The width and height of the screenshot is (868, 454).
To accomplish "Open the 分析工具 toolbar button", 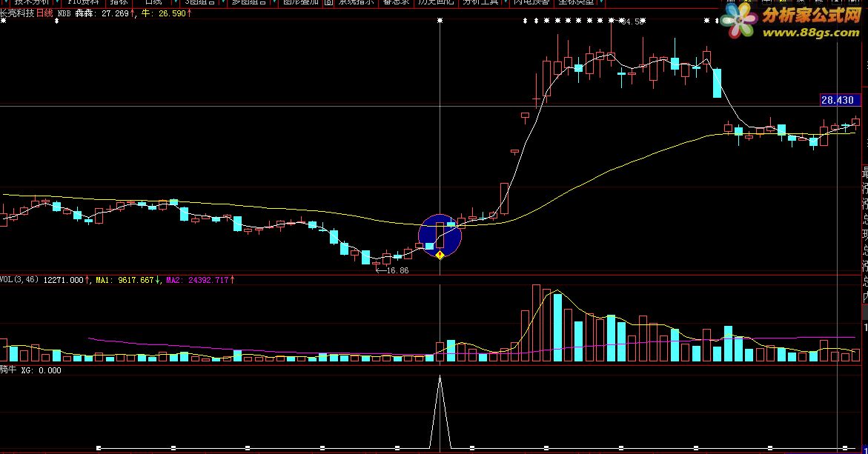I will pos(480,2).
